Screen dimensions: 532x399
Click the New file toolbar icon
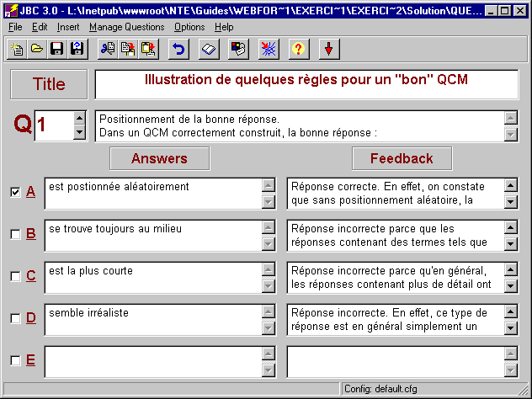point(18,49)
